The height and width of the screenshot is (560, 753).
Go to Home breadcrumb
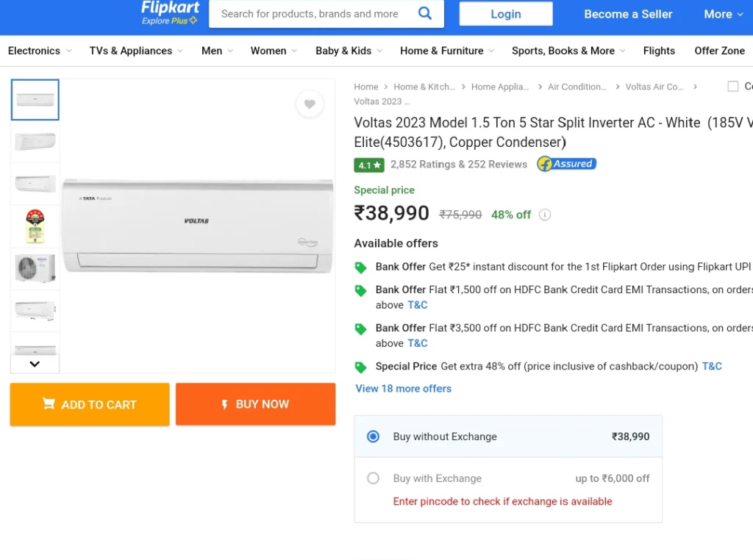[366, 87]
